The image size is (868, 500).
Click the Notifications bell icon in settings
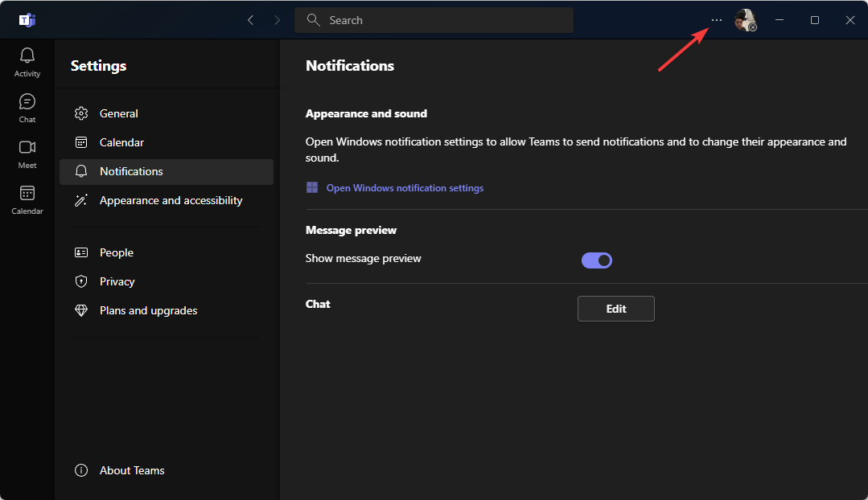coord(81,171)
